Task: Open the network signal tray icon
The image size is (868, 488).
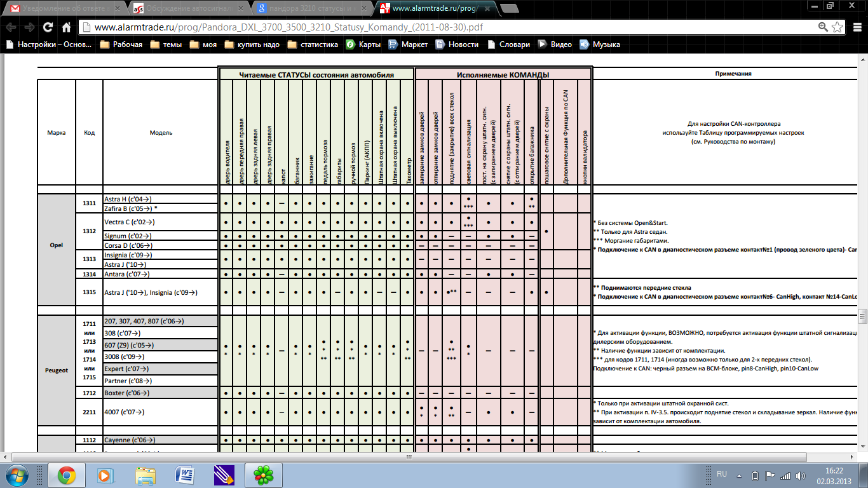Action: click(785, 475)
